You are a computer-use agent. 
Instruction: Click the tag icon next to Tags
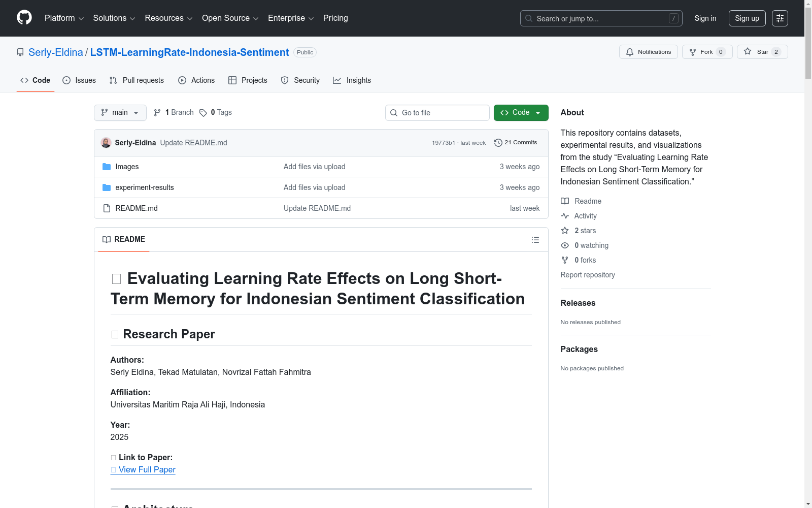pyautogui.click(x=203, y=113)
